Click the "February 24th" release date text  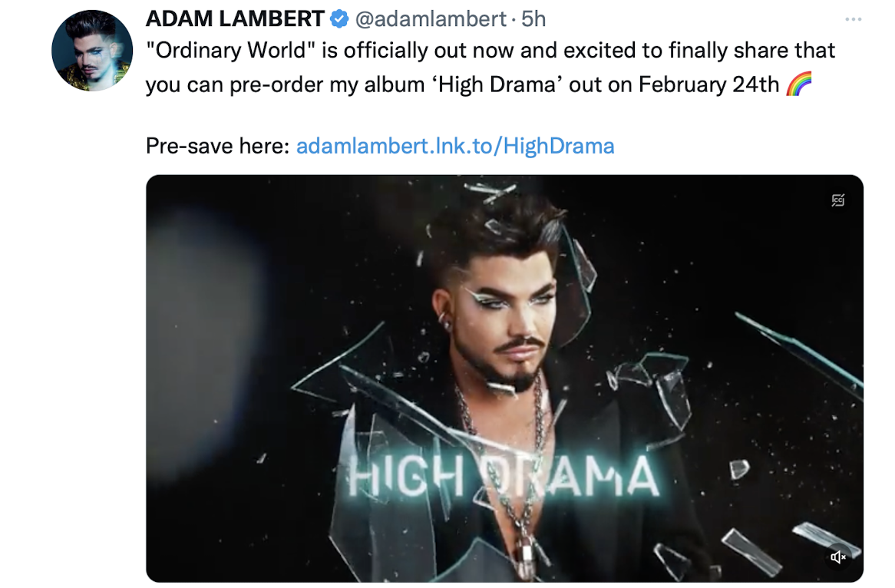[x=708, y=84]
